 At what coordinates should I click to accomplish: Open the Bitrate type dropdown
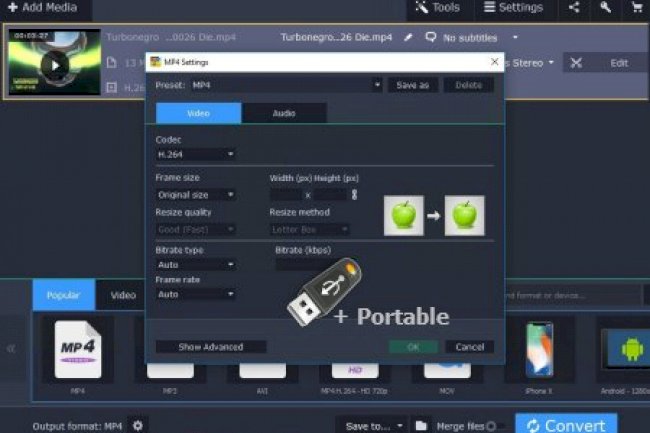195,265
